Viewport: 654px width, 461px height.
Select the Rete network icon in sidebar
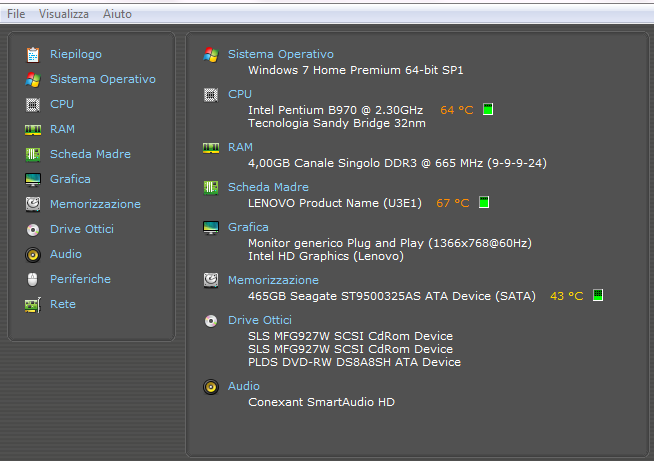(x=33, y=304)
